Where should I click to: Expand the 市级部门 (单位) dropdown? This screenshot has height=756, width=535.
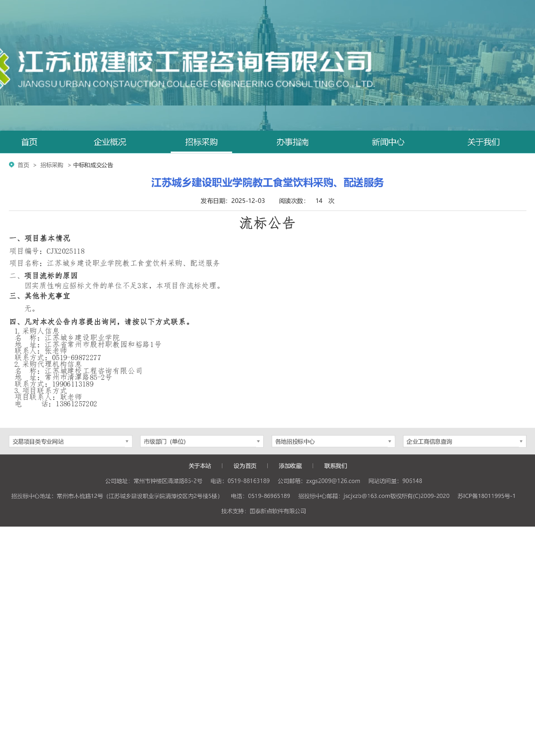(x=202, y=441)
